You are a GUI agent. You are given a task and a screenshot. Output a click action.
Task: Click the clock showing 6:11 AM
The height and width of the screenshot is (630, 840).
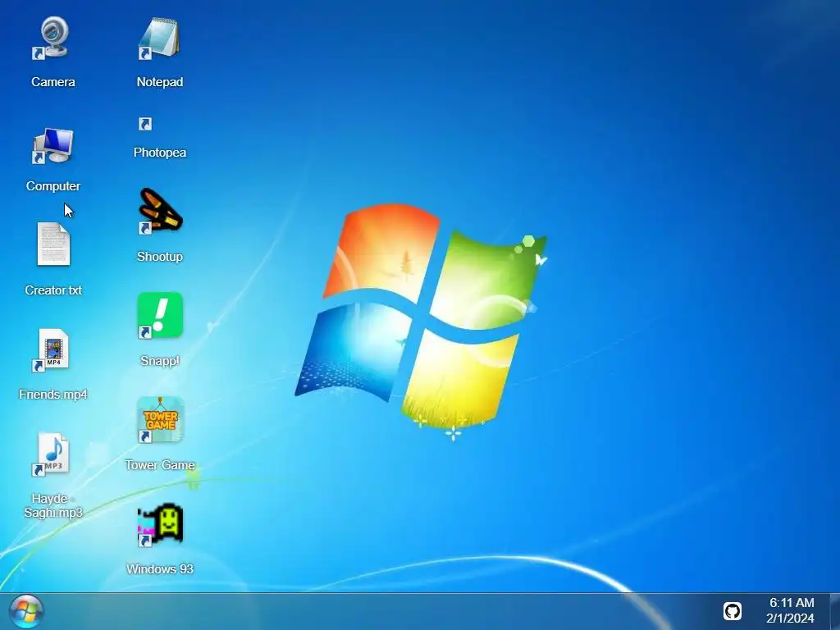[x=792, y=603]
